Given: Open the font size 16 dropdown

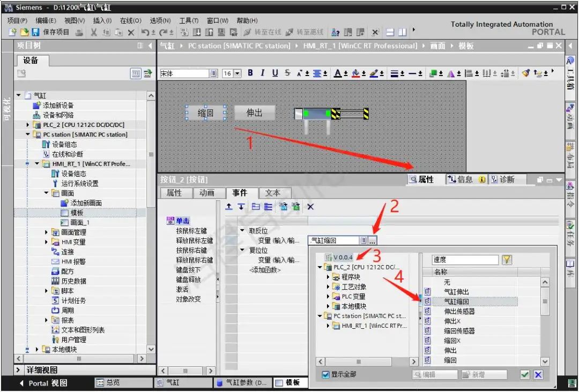Looking at the screenshot, I should pos(237,73).
